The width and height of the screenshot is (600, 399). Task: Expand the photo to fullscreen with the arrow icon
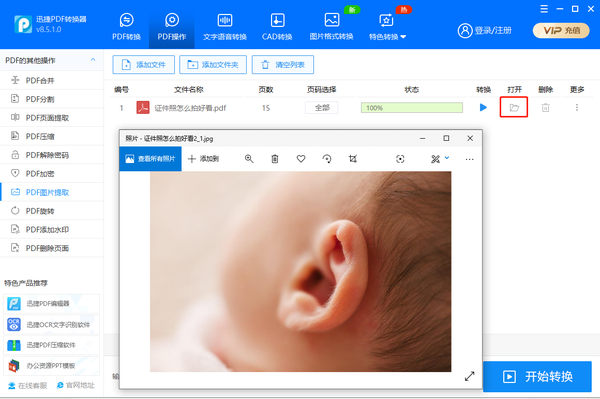pos(470,376)
